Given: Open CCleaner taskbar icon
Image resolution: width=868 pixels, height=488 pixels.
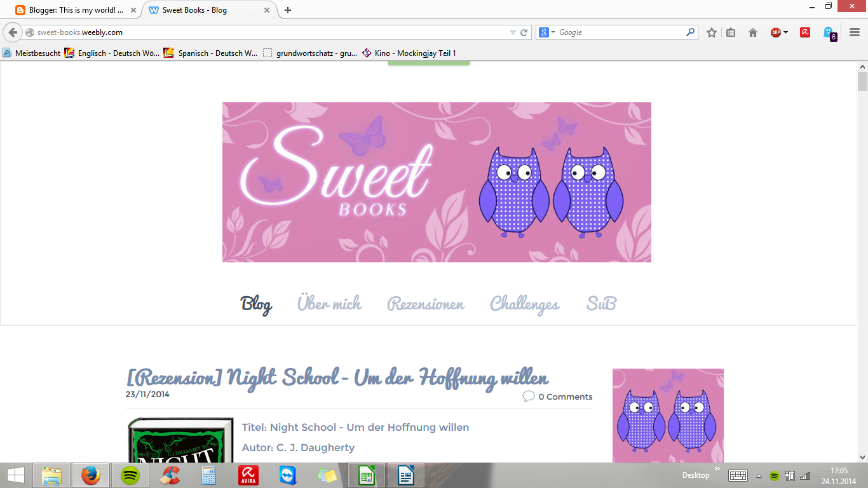Looking at the screenshot, I should pyautogui.click(x=169, y=475).
